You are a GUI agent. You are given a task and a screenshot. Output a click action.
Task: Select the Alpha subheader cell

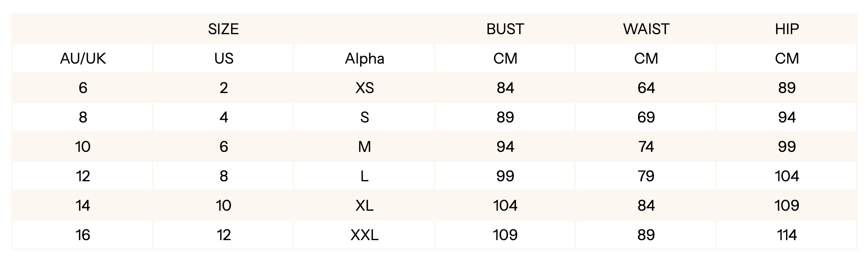364,58
